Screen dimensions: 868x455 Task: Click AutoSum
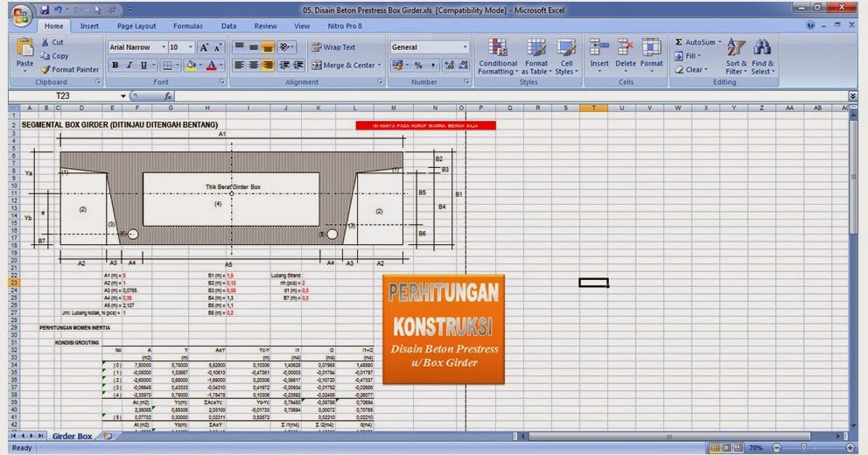(696, 42)
